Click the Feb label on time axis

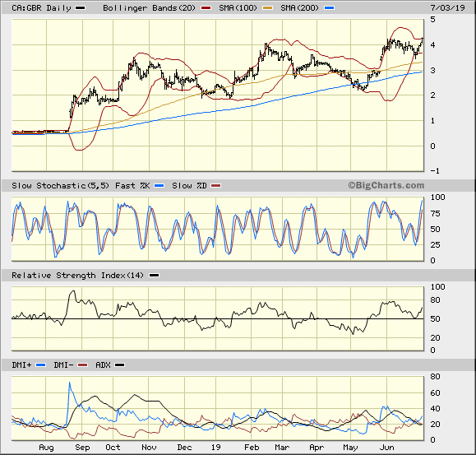point(252,448)
